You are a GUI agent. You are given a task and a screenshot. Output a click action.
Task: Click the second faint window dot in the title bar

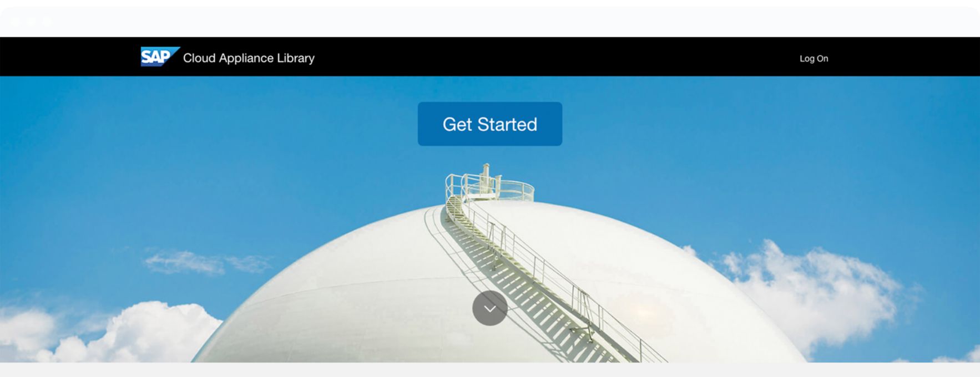tap(31, 22)
